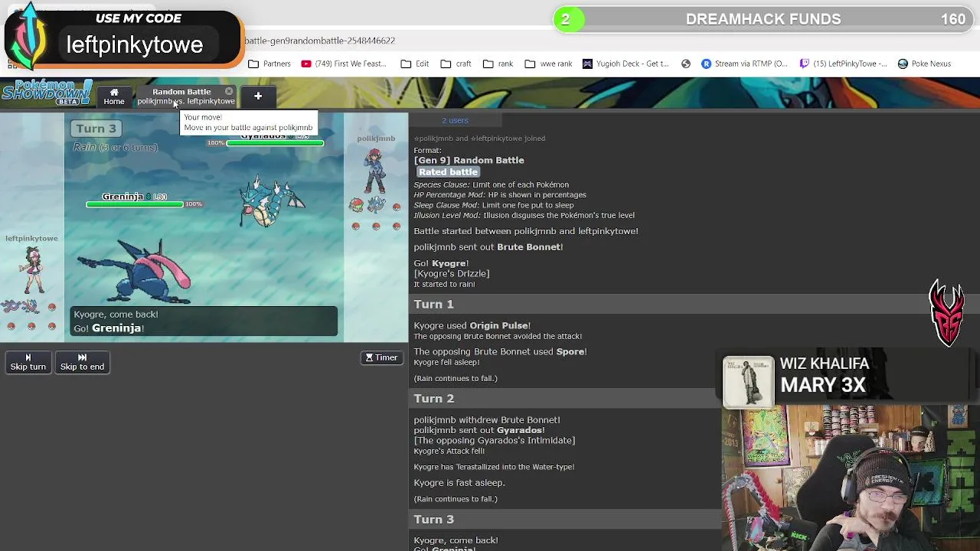Viewport: 980px width, 551px height.
Task: Click 'Kyogre used Origin Pulse!' log line
Action: (x=472, y=325)
